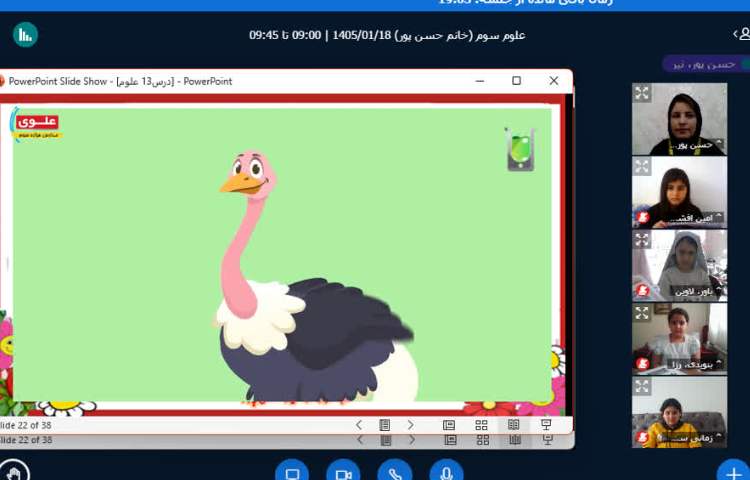Go to next slide in the front PowerPoint status bar
This screenshot has height=480, width=750.
pos(410,425)
